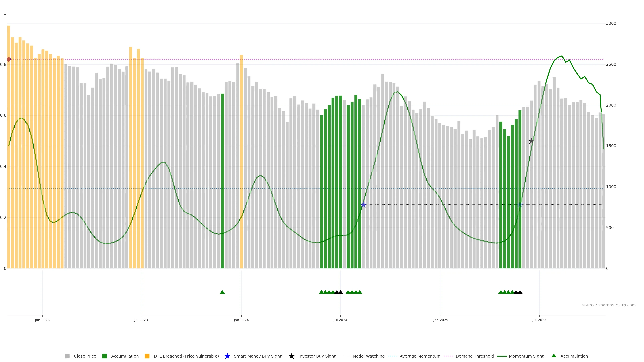Click the Jul 2024 x-axis label
The width and height of the screenshot is (644, 362).
point(340,320)
